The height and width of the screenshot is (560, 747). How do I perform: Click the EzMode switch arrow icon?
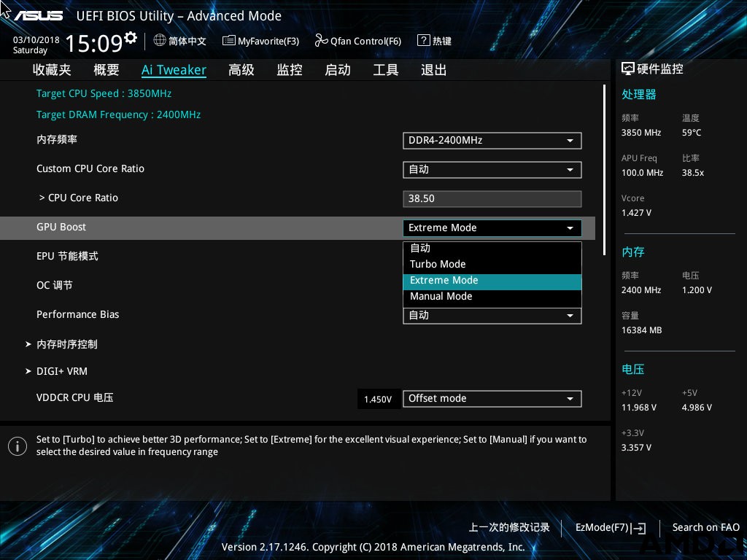638,528
